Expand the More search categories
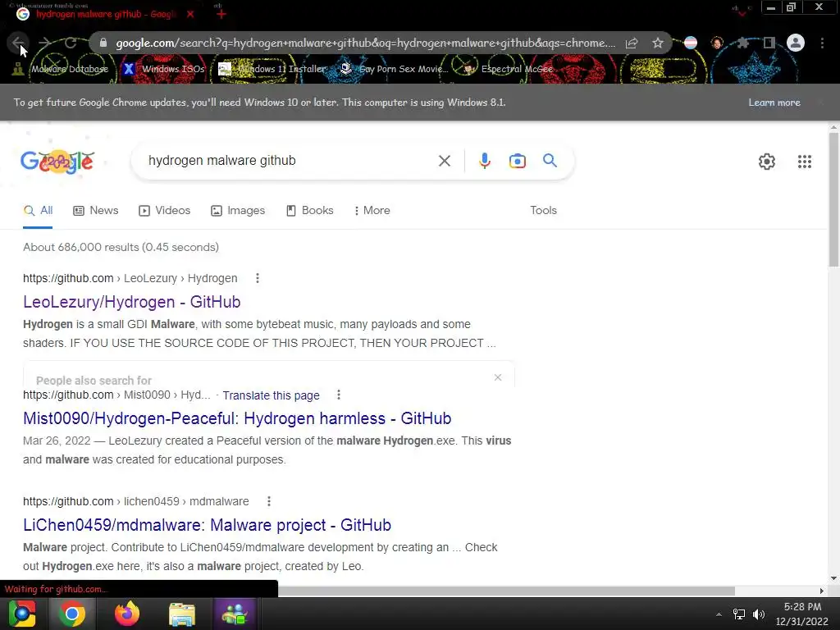840x630 pixels. pos(372,211)
